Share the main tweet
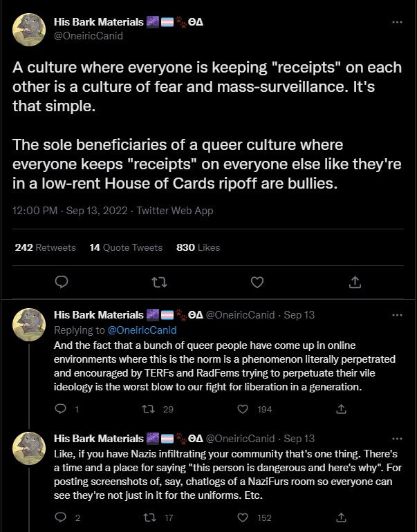Viewport: 417px width, 532px height. point(355,282)
